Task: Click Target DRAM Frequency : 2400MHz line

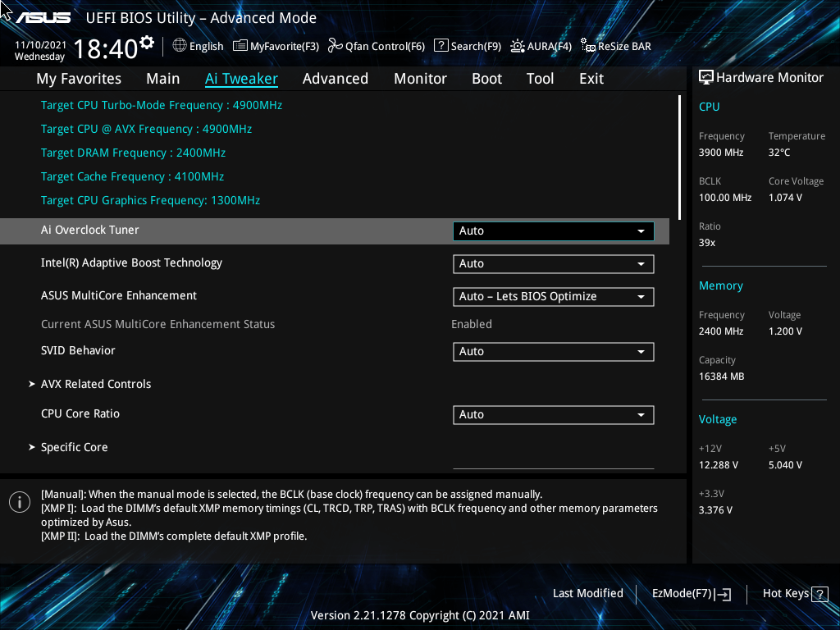Action: [133, 153]
